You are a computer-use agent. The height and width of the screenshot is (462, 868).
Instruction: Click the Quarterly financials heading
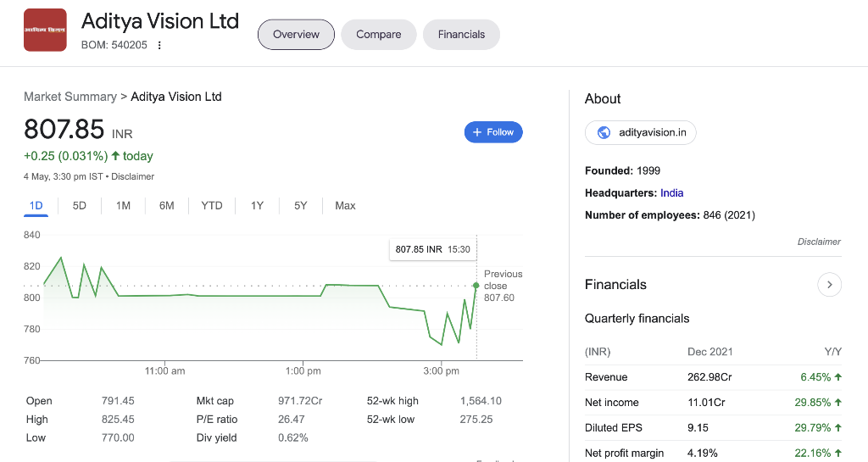click(637, 319)
